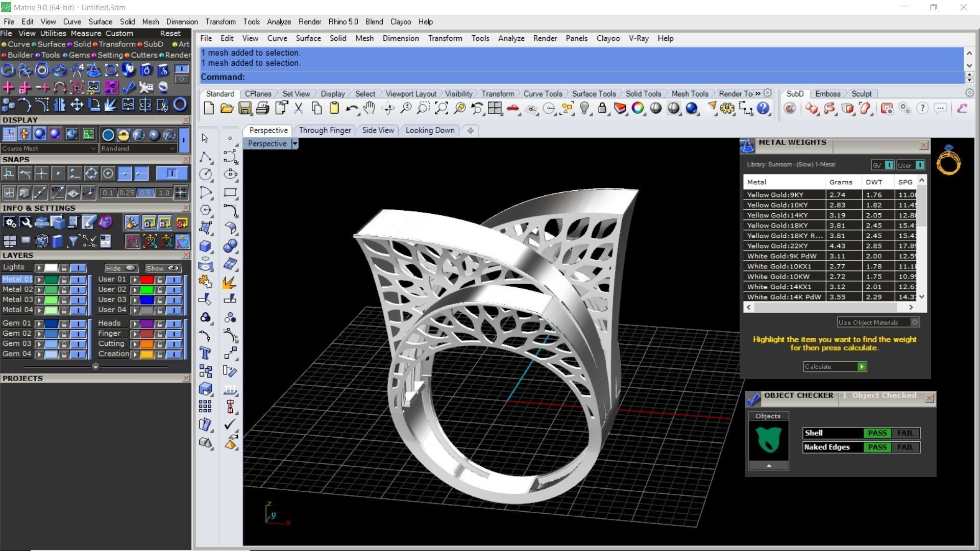This screenshot has width=980, height=551.
Task: Click Reset in the Matrix menu bar
Action: pyautogui.click(x=170, y=33)
